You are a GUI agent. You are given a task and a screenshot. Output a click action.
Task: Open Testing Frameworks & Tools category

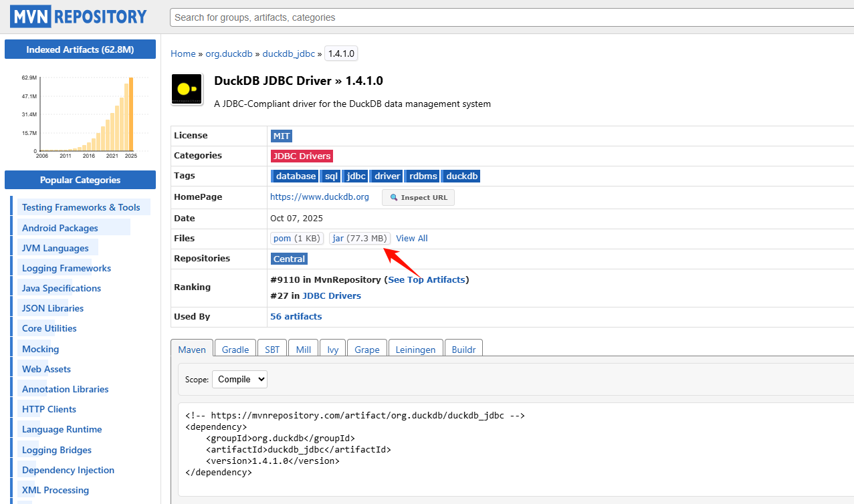point(81,207)
